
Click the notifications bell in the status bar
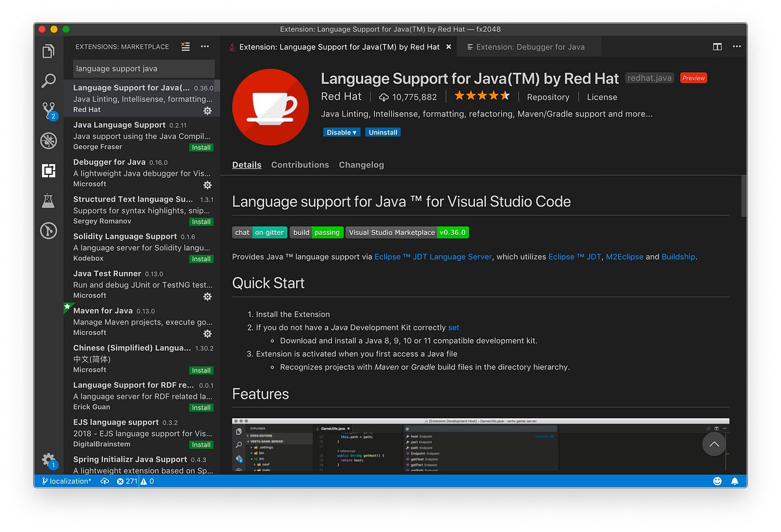(x=735, y=481)
